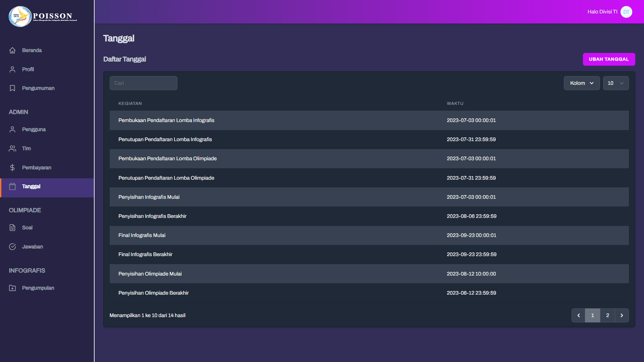Focus the Cari search field
The image size is (644, 362).
pyautogui.click(x=143, y=83)
